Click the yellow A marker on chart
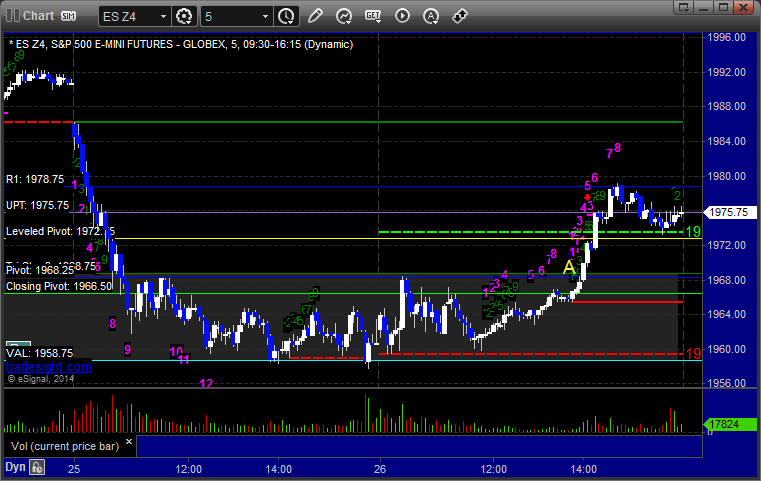Viewport: 761px width, 481px height. pos(568,267)
